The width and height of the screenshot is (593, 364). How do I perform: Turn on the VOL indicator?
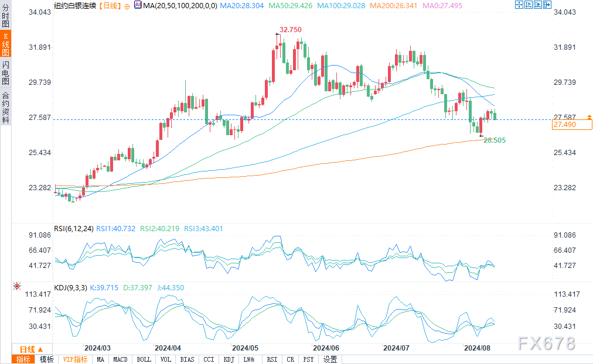point(166,359)
